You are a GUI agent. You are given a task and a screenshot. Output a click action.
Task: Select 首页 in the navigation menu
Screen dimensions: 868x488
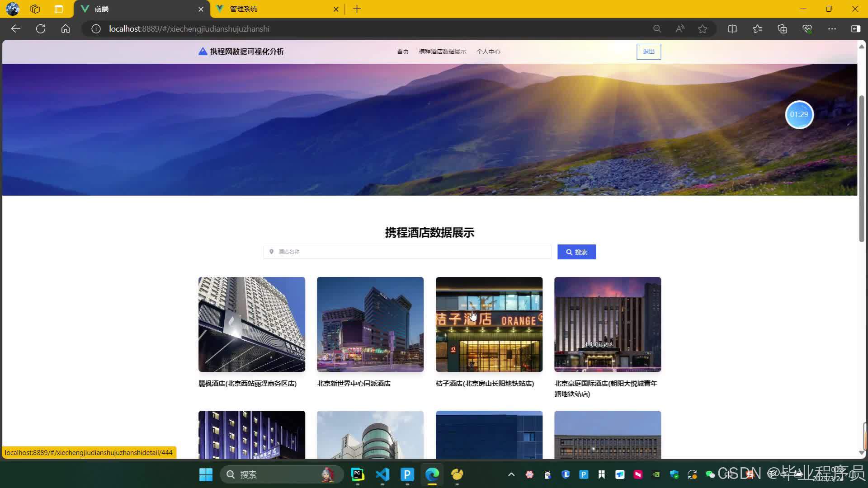click(x=402, y=52)
